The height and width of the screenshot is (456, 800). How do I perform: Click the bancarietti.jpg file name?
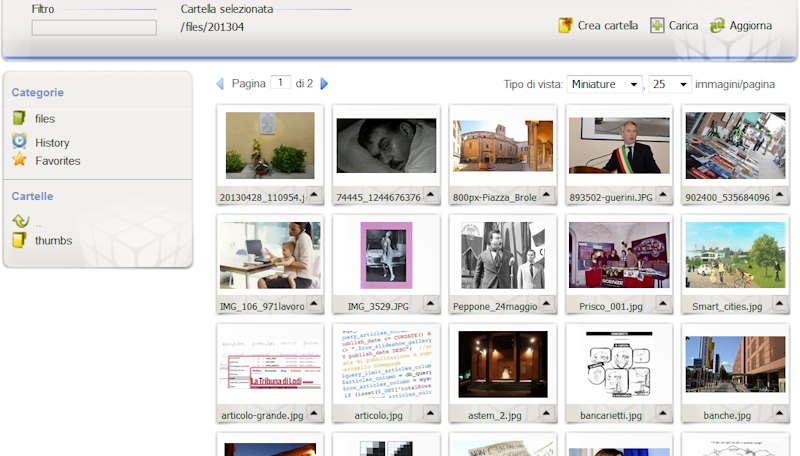pyautogui.click(x=611, y=416)
